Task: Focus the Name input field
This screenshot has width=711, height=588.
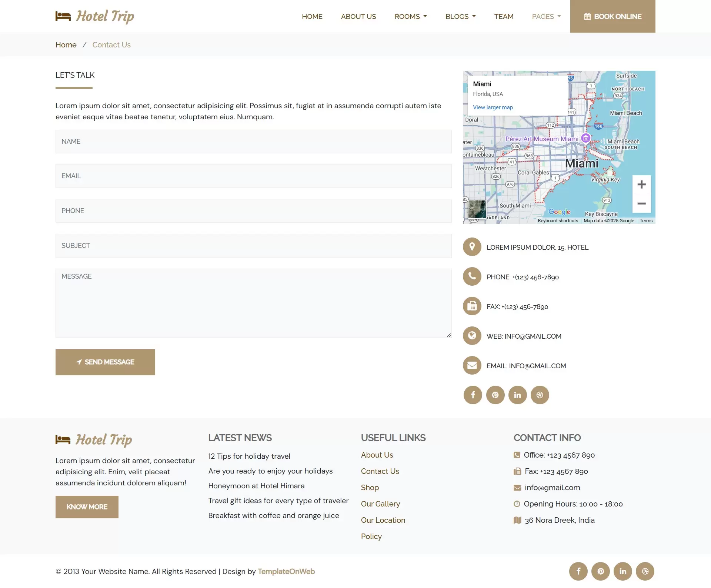Action: (254, 142)
